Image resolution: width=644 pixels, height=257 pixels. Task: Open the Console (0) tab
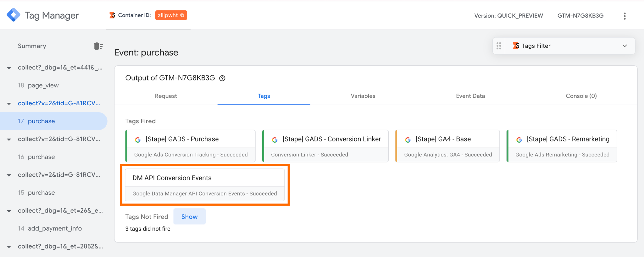(x=581, y=96)
